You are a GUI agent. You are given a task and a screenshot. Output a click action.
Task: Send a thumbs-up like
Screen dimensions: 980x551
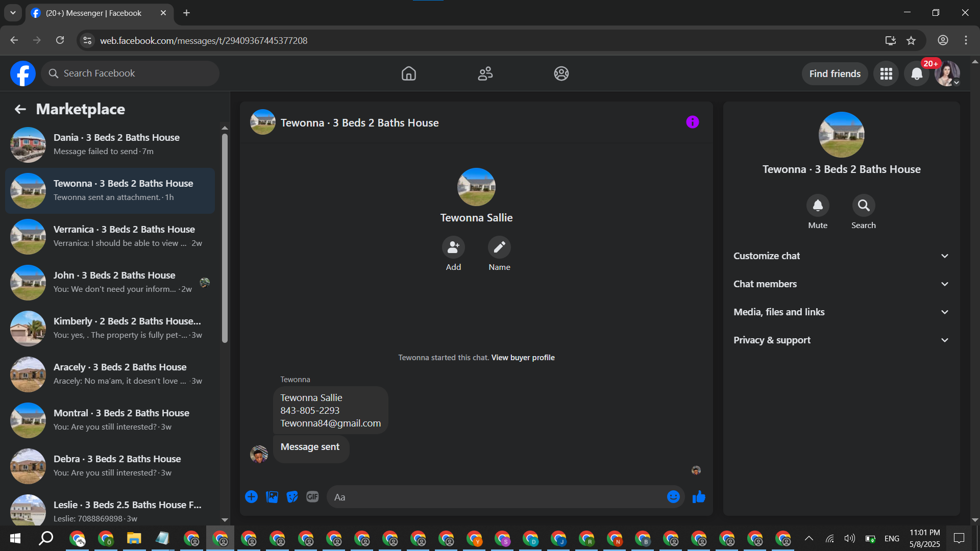point(699,497)
